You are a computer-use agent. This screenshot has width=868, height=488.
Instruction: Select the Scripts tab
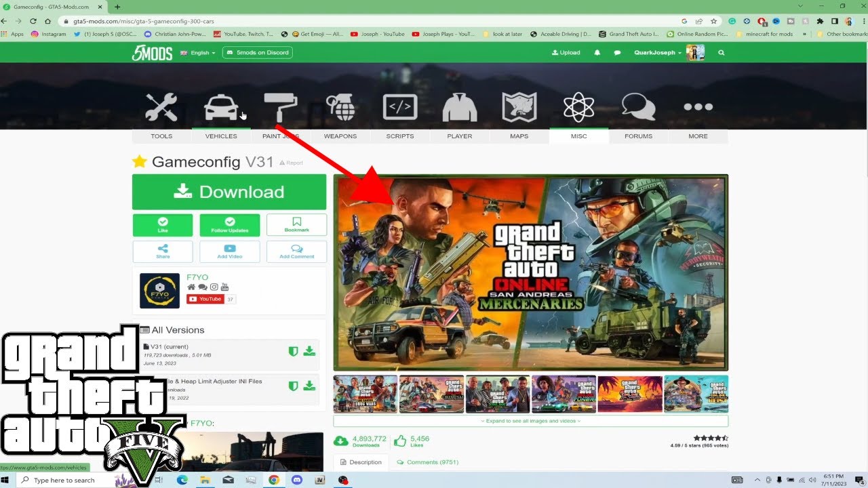point(400,136)
